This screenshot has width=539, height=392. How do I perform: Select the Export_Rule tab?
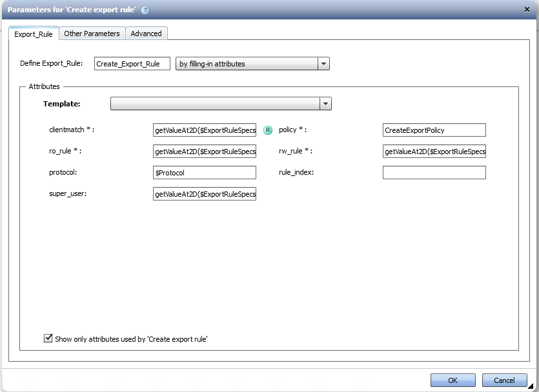(34, 34)
